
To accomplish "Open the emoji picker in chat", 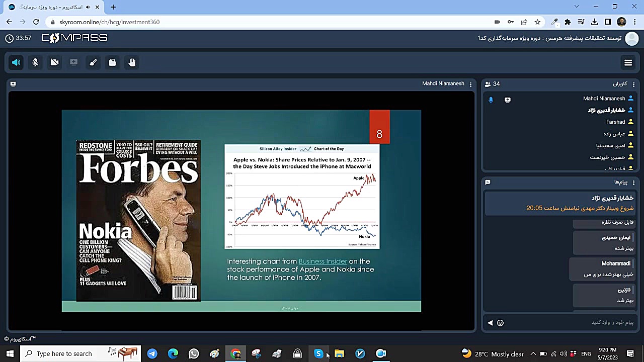I will (500, 323).
